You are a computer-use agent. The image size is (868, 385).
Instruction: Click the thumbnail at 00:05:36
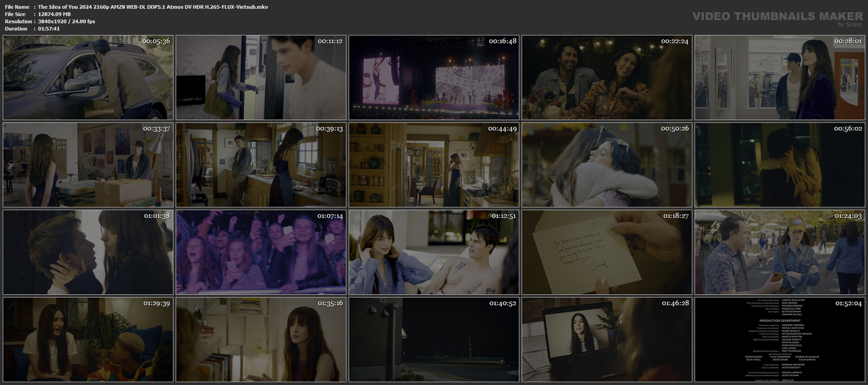click(88, 77)
